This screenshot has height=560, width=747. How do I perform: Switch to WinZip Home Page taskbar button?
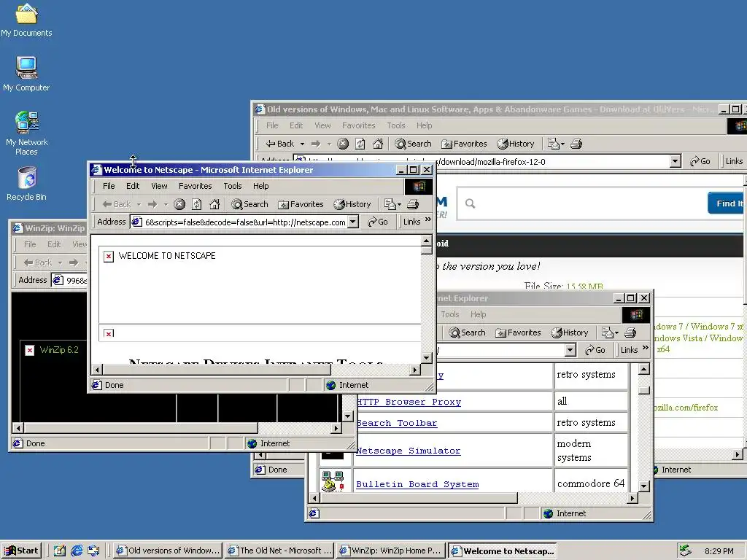coord(391,551)
